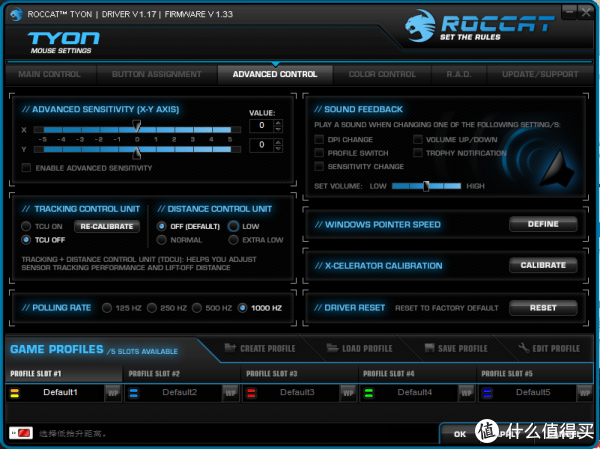Screen dimensions: 600x449
Task: Decrease the Y sensitivity value with down arrow
Action: click(x=278, y=148)
